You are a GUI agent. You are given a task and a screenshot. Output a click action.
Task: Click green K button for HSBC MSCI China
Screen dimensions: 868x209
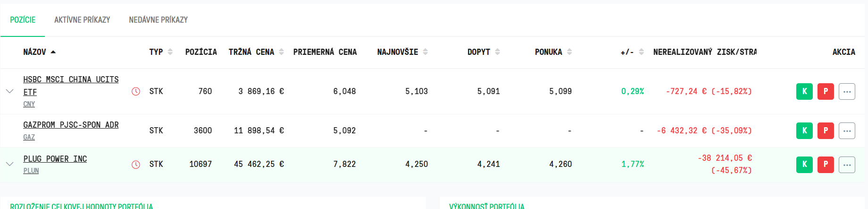tap(804, 91)
